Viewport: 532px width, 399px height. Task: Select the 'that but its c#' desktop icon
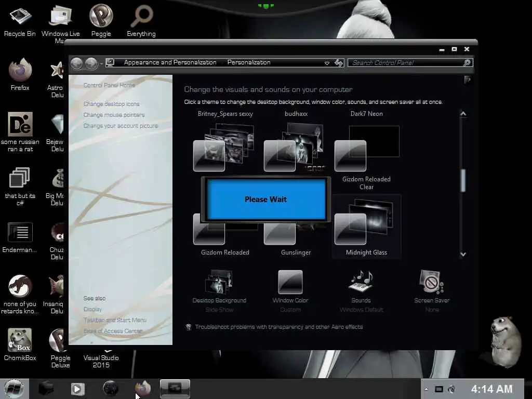tap(20, 186)
